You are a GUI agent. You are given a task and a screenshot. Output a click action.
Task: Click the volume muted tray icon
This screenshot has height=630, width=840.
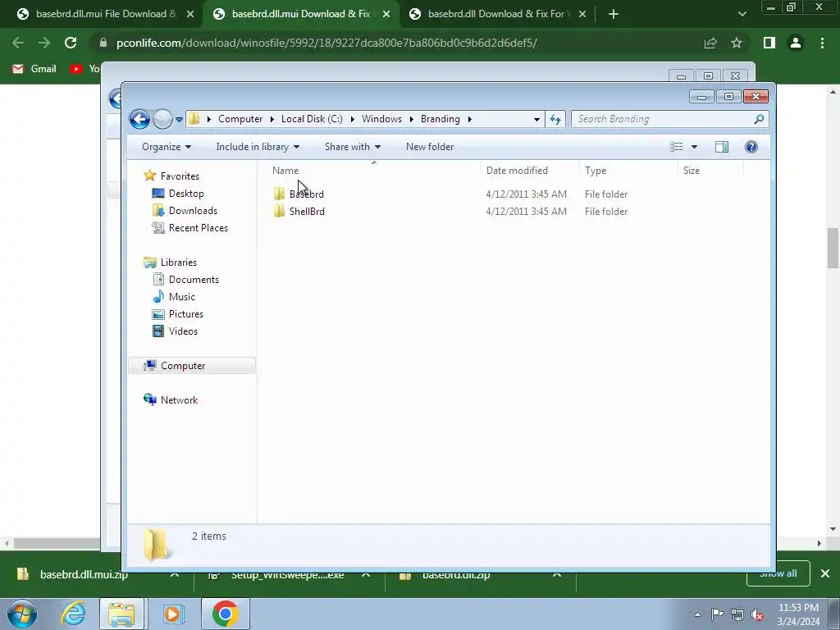pos(757,614)
